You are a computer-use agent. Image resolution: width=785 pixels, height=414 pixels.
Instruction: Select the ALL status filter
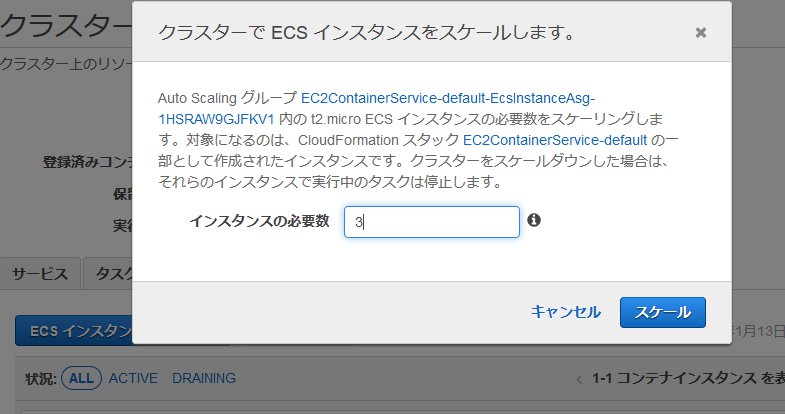click(82, 378)
